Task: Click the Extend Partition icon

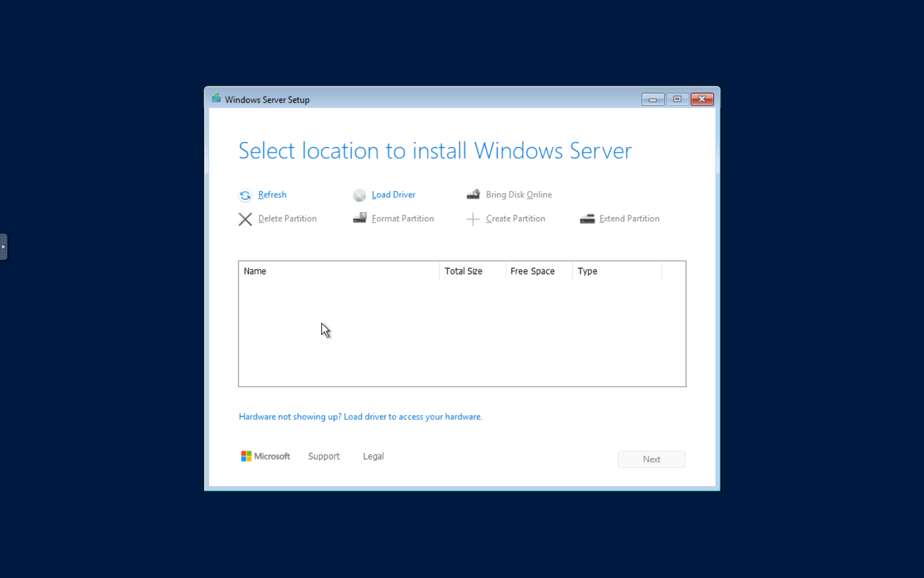Action: (x=587, y=218)
